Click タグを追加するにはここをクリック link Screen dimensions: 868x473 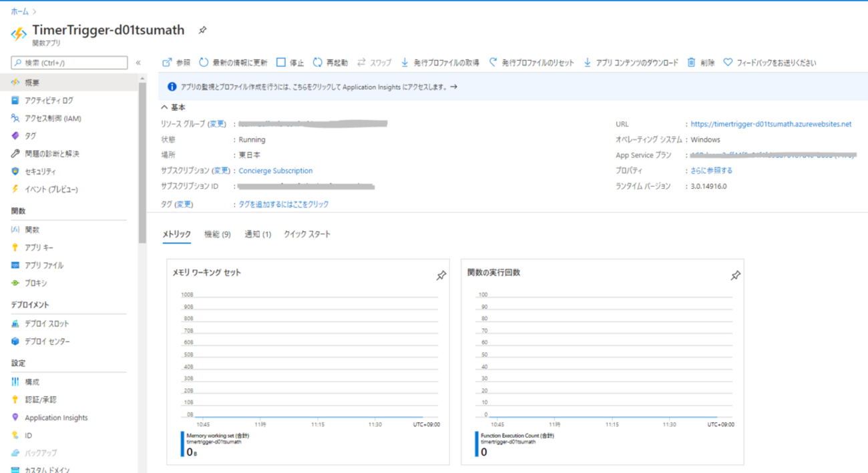coord(284,204)
